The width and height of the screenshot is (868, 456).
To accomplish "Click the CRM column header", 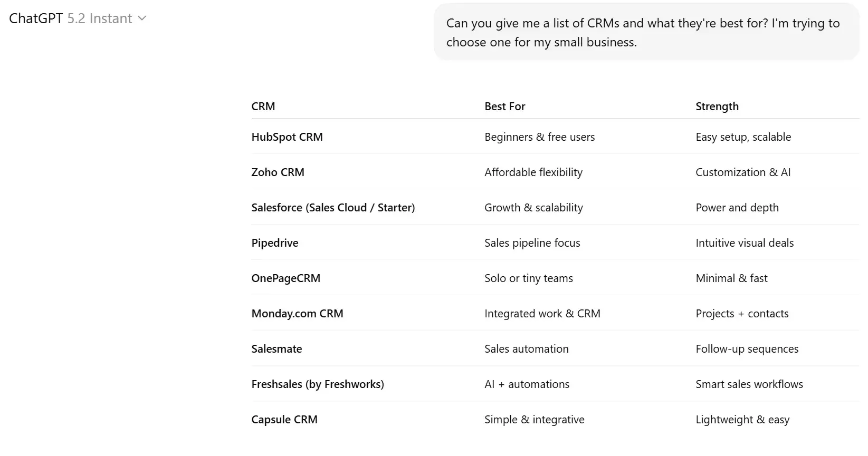I will pos(263,106).
